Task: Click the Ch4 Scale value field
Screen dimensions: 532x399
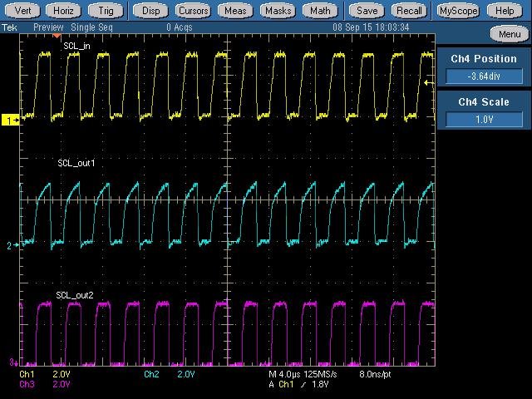Action: (x=484, y=120)
